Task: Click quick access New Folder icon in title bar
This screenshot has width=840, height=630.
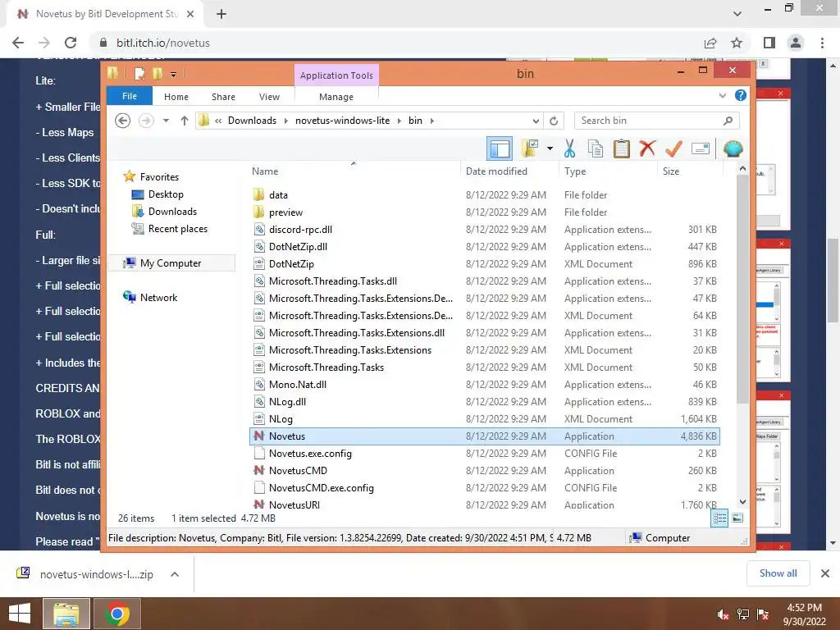Action: tap(157, 74)
